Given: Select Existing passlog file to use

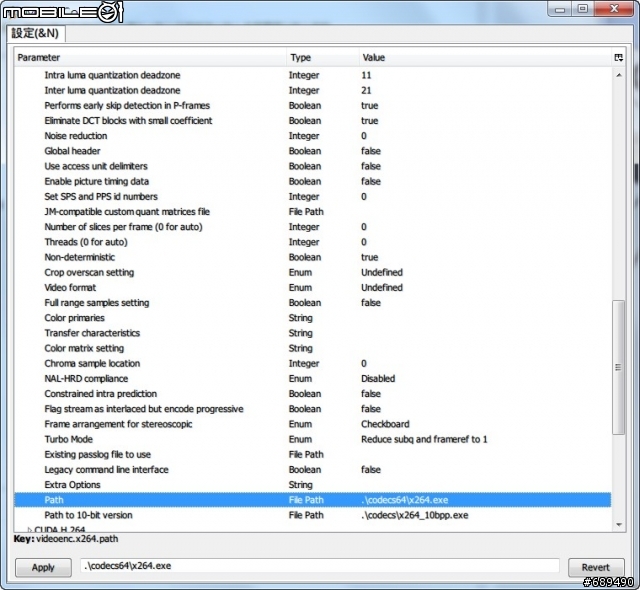Looking at the screenshot, I should pyautogui.click(x=313, y=454).
